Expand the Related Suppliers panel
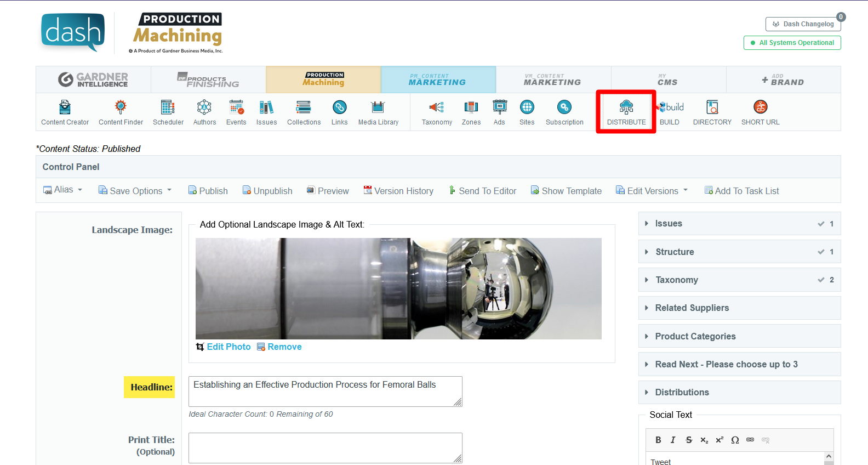The width and height of the screenshot is (868, 465). click(692, 308)
